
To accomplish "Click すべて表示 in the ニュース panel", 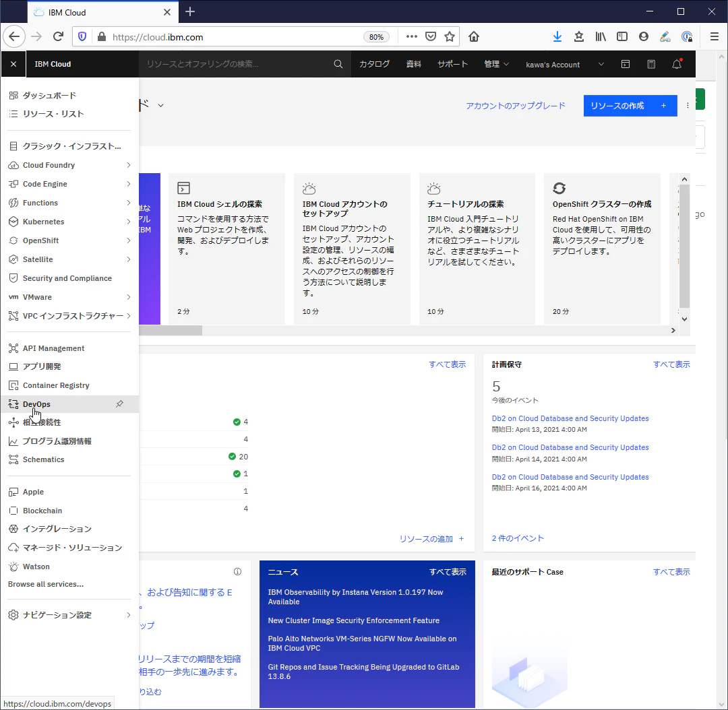I will point(448,572).
